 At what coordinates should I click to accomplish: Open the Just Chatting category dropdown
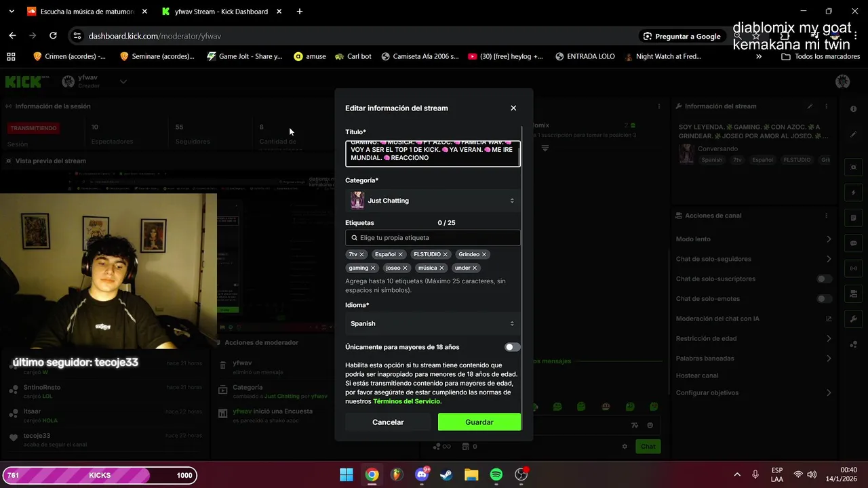point(433,201)
